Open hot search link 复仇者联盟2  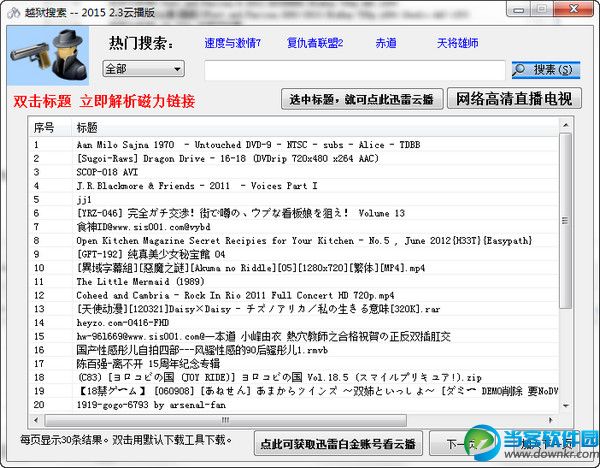coord(315,43)
